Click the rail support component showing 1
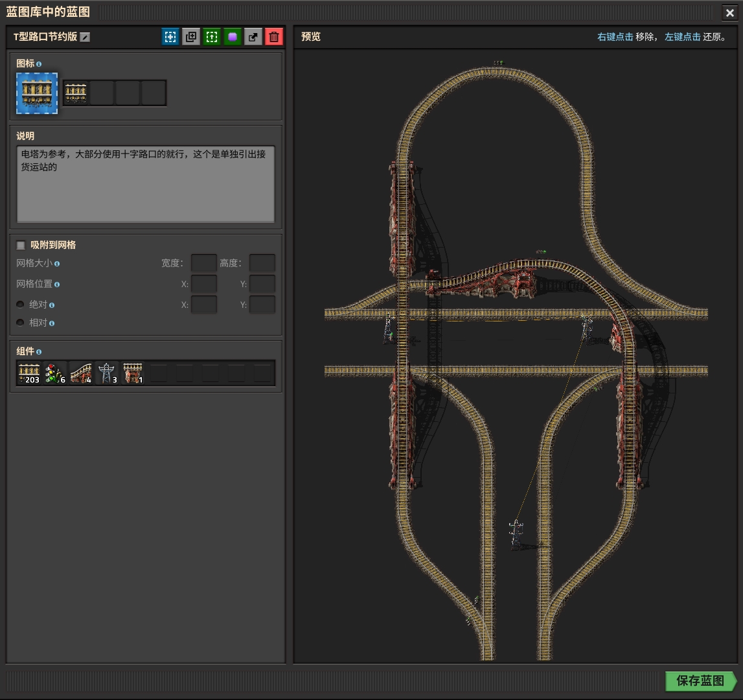 133,373
